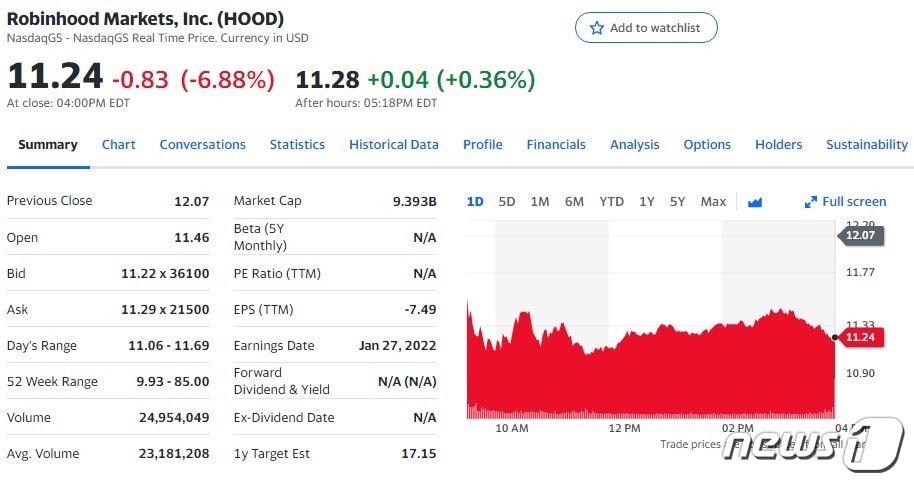Open the Historical Data tab
914x484 pixels.
393,144
